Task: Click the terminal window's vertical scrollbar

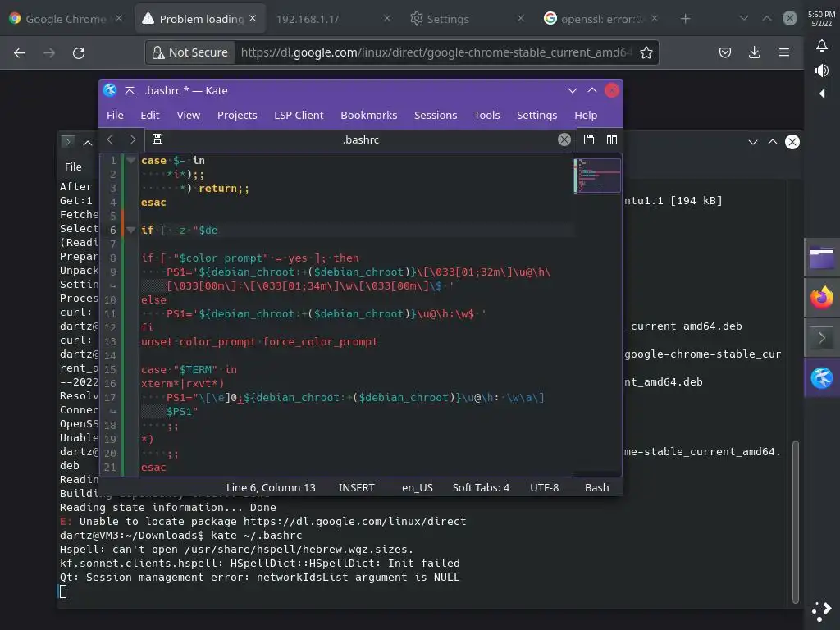Action: (x=796, y=521)
